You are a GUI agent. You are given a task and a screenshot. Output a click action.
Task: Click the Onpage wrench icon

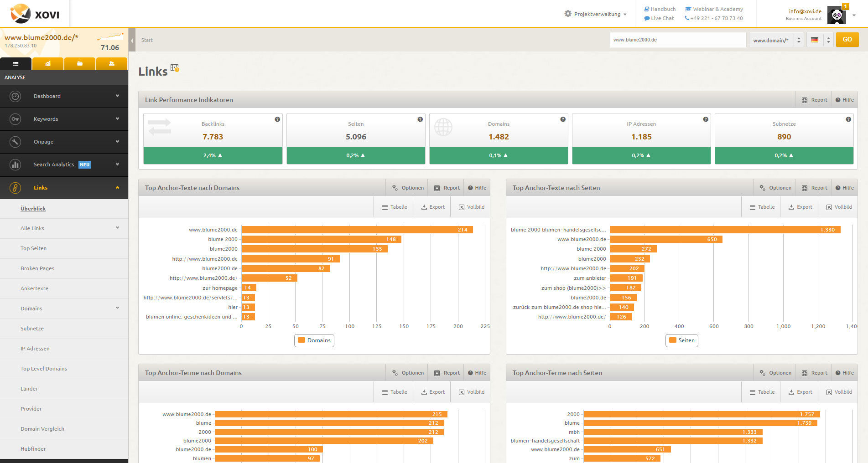15,142
